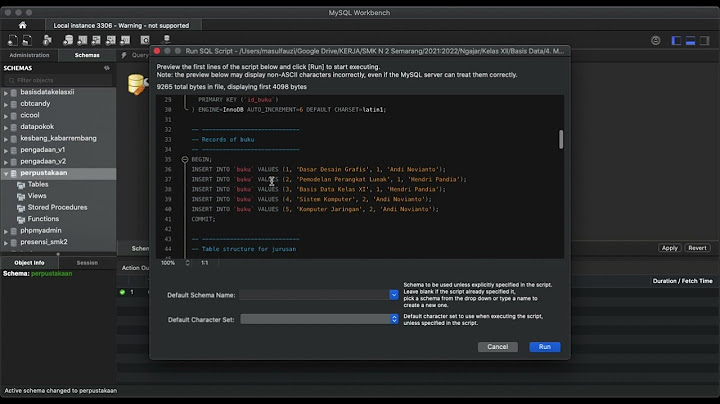Viewport: 720px width, 404px height.
Task: Expand the presensi_smk2 schema
Action: pos(6,242)
